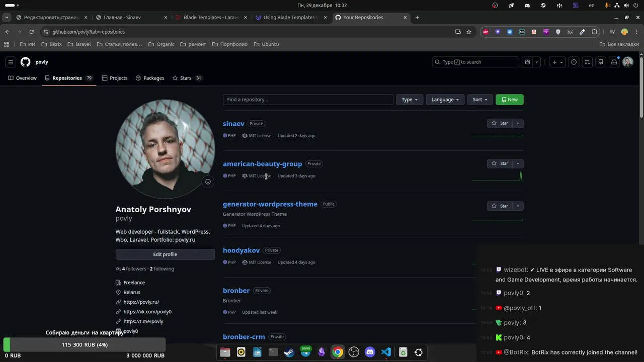The width and height of the screenshot is (644, 362).
Task: Switch to the Projects tab
Action: tap(115, 78)
